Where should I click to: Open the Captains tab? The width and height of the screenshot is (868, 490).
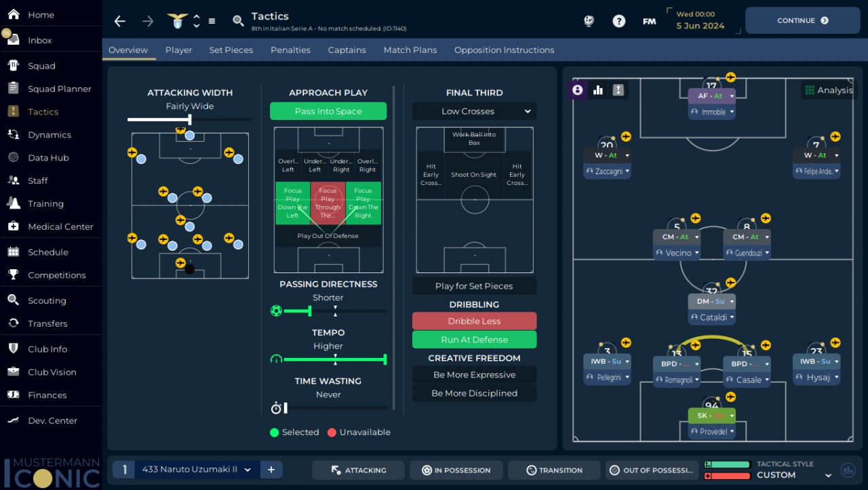[x=347, y=50]
